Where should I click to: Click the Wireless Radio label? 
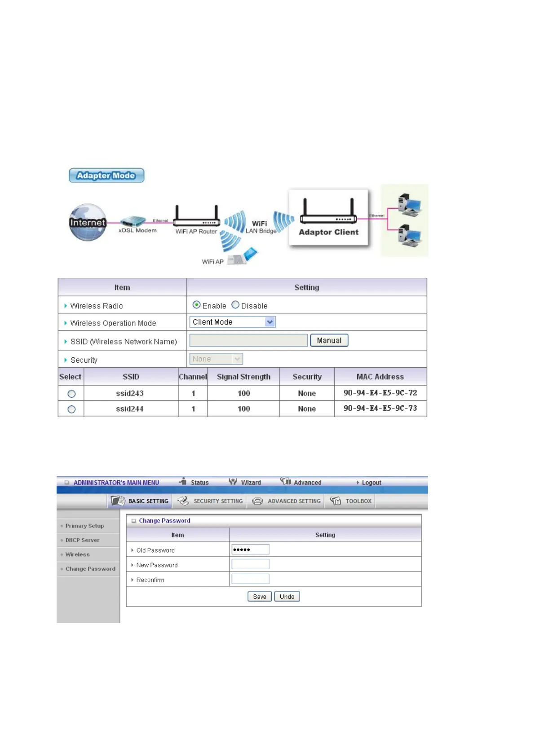97,306
